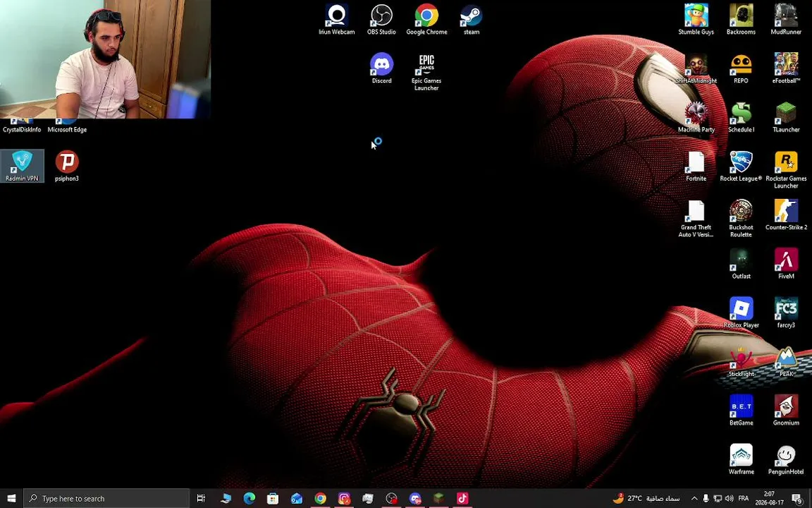The height and width of the screenshot is (508, 812).
Task: Open the psiphon3 desktop shortcut
Action: click(x=67, y=166)
